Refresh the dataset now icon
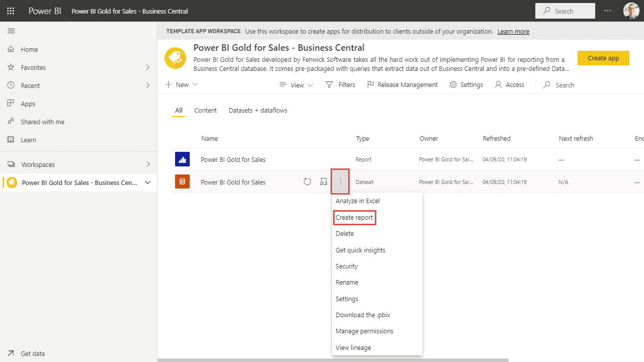This screenshot has height=362, width=644. 307,182
